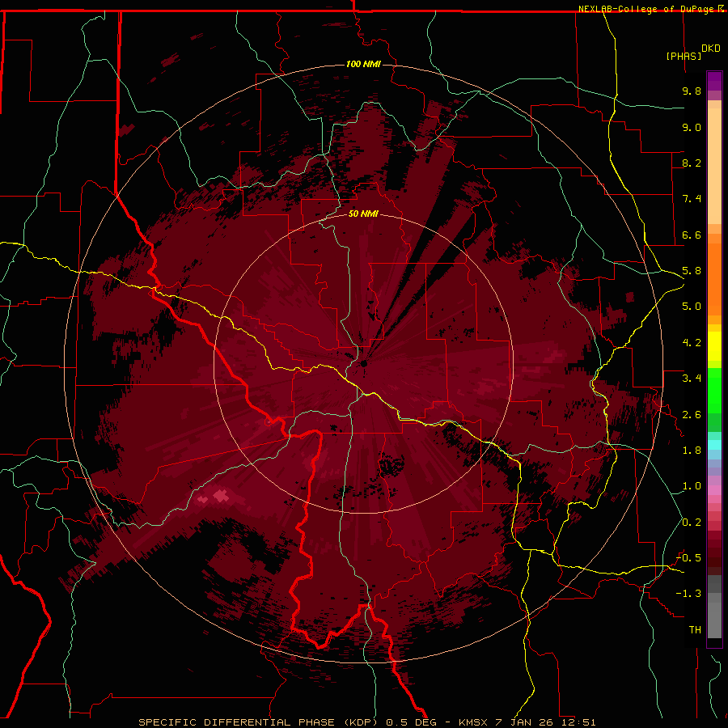Screen dimensions: 728x728
Task: Click the -0.5 scale value
Action: (689, 558)
